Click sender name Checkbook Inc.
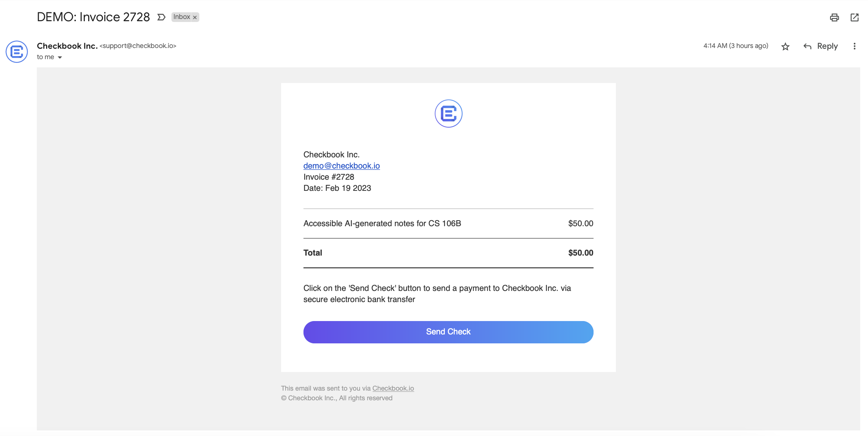The image size is (868, 436). pyautogui.click(x=67, y=46)
